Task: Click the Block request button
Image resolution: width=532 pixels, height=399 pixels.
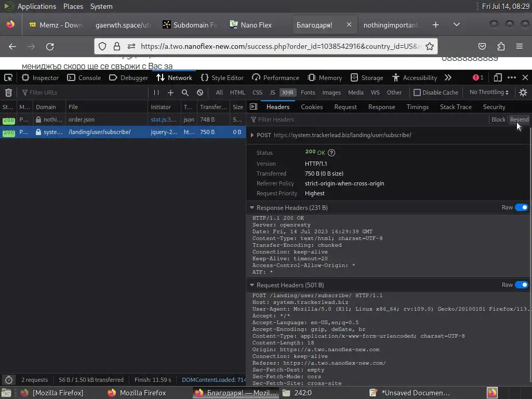Action: click(498, 119)
